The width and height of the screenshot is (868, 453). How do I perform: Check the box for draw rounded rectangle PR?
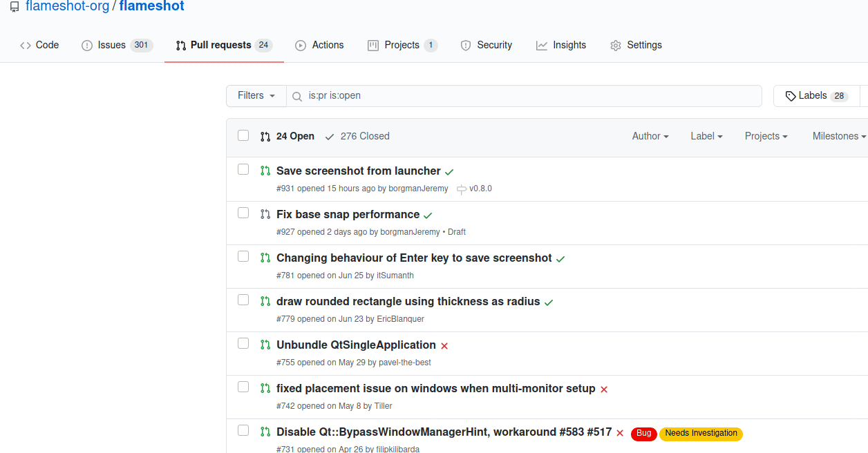tap(243, 300)
